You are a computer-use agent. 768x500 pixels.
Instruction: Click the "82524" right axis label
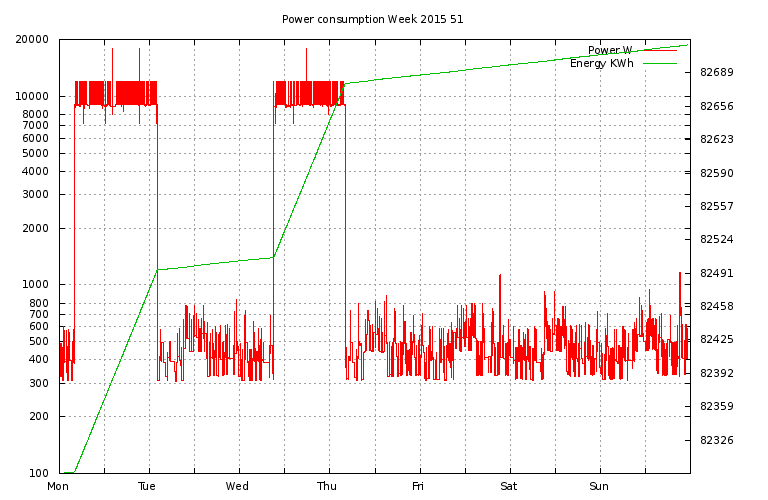pos(717,239)
